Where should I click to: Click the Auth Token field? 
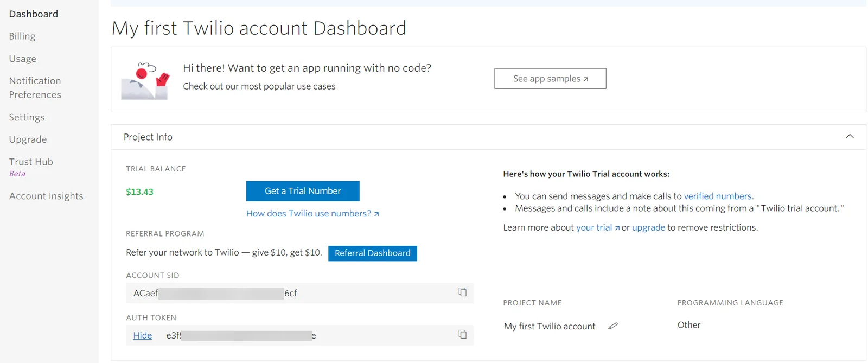click(300, 335)
